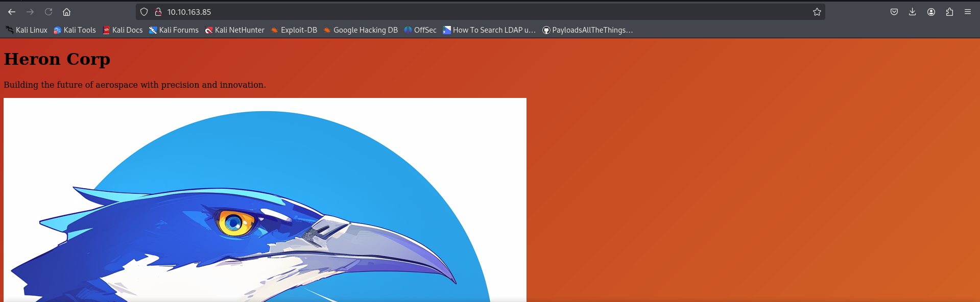The image size is (980, 302).
Task: Open the PayloadsAllTheThings bookmark
Action: pyautogui.click(x=587, y=30)
